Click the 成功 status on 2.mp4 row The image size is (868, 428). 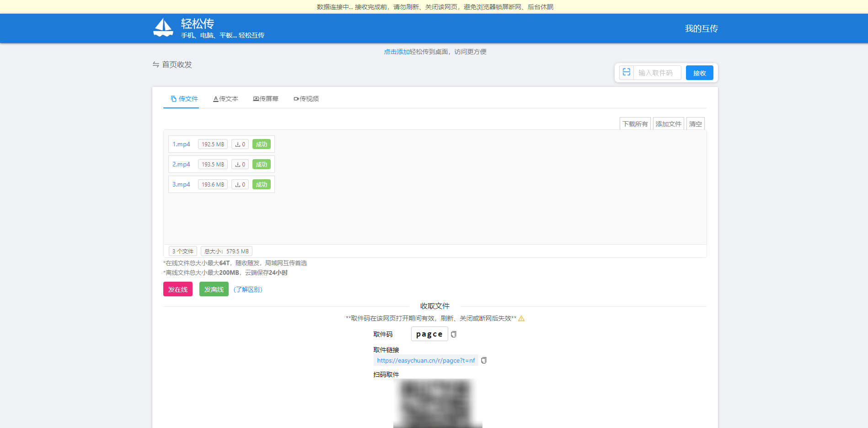262,164
